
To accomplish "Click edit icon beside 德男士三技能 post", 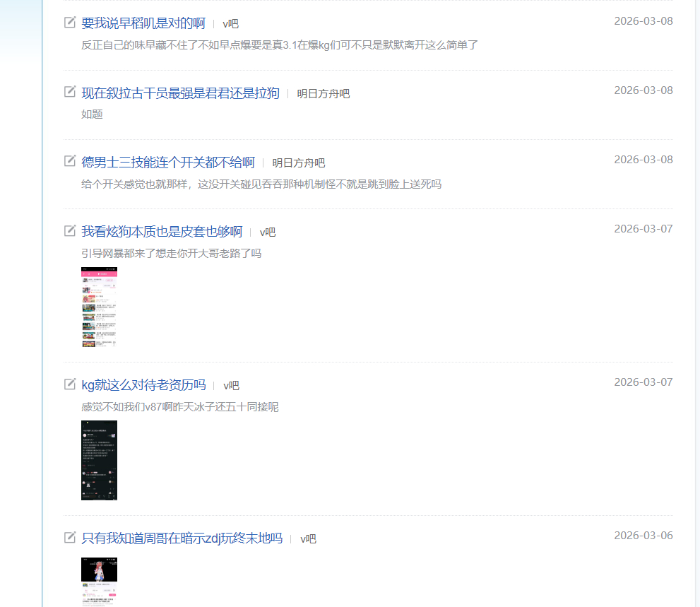I will [70, 161].
